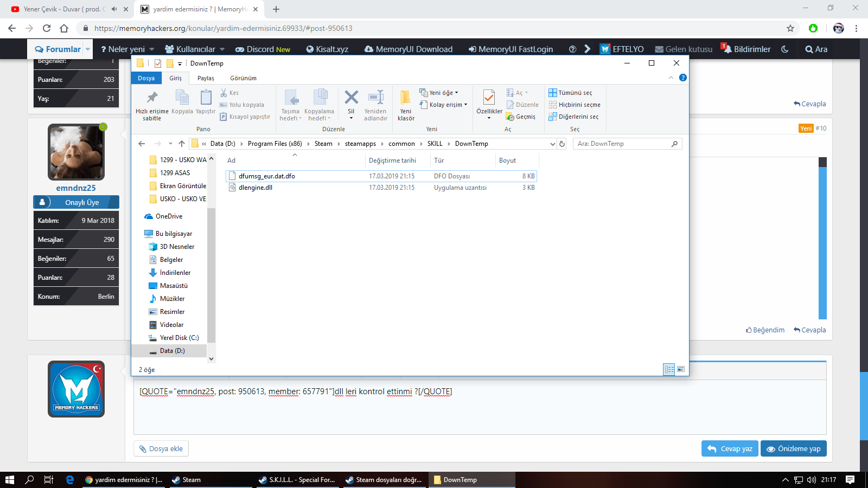Open the Kolay erişim dropdown
Viewport: 868px width, 488px height.
tap(443, 105)
